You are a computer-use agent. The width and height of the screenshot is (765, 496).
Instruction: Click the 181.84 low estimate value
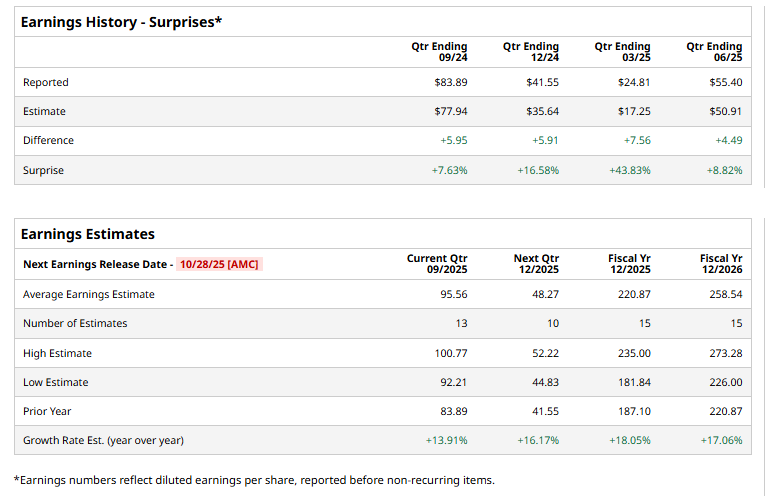(634, 382)
